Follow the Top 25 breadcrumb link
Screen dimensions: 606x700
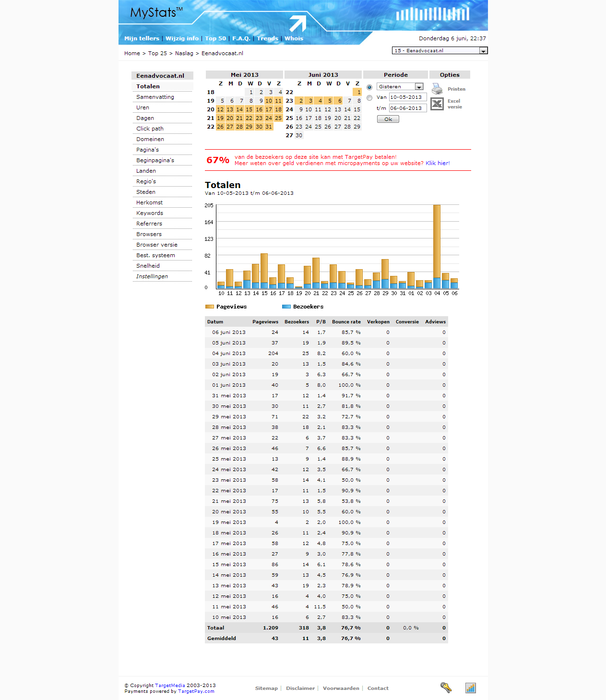pyautogui.click(x=157, y=53)
